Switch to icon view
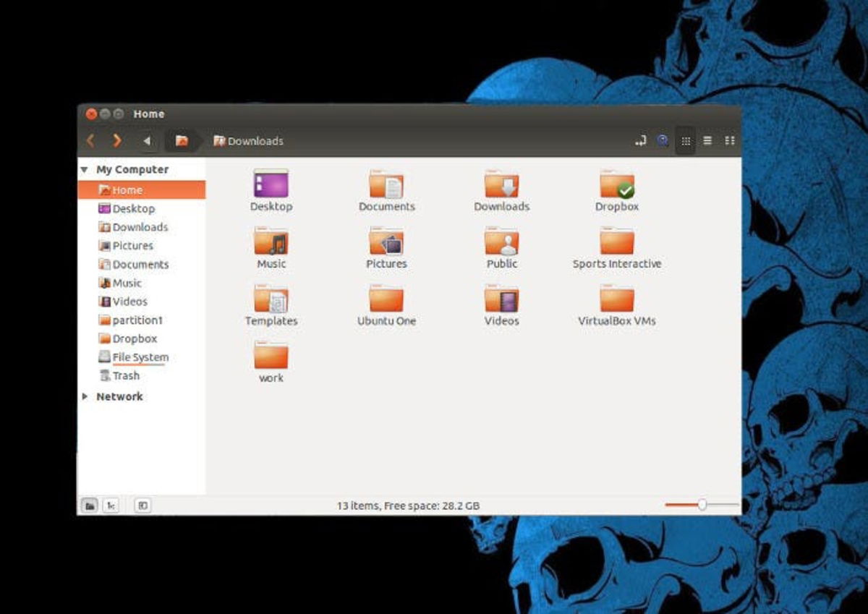 click(686, 141)
